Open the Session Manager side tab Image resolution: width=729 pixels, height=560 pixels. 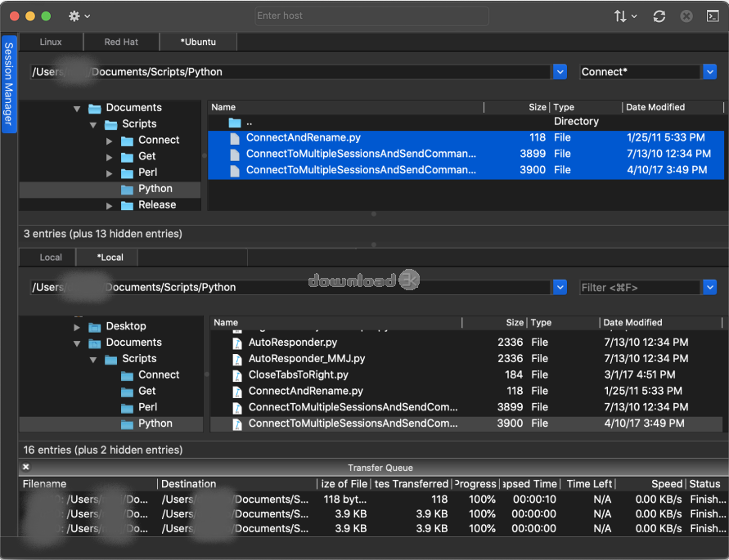[x=9, y=83]
